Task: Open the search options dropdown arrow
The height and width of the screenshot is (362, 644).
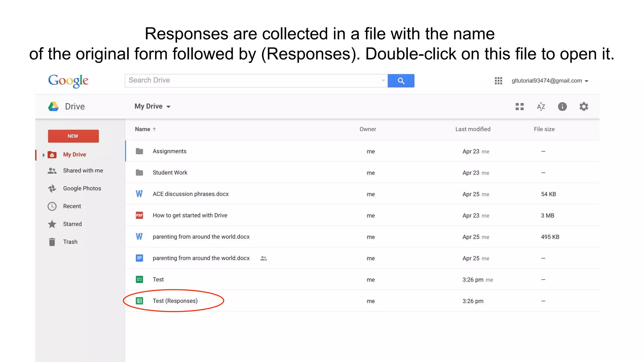Action: [383, 80]
